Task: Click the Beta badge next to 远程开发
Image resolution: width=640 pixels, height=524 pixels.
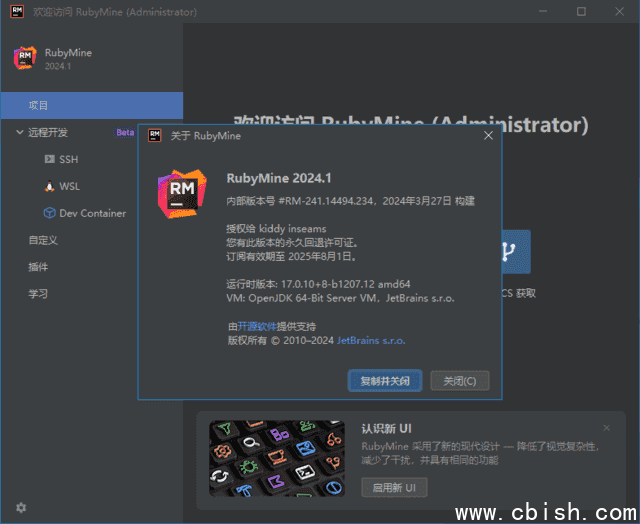Action: [125, 132]
